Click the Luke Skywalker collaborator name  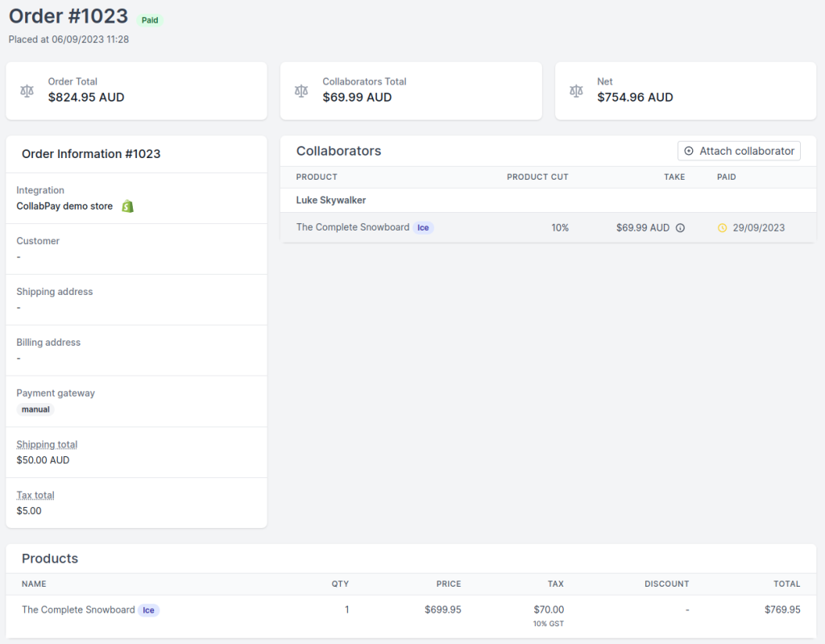point(330,200)
